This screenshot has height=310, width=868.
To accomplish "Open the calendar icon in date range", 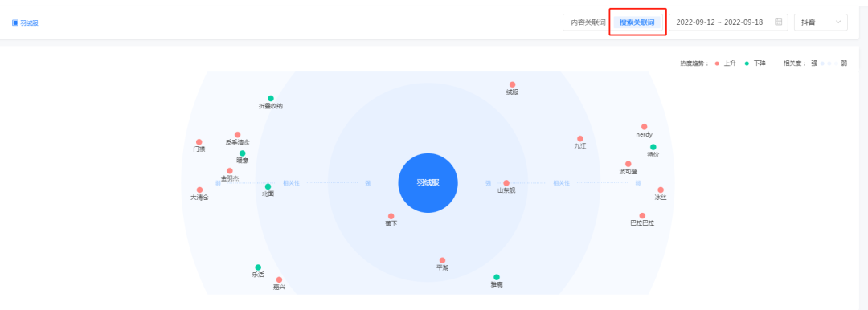I will pos(778,22).
